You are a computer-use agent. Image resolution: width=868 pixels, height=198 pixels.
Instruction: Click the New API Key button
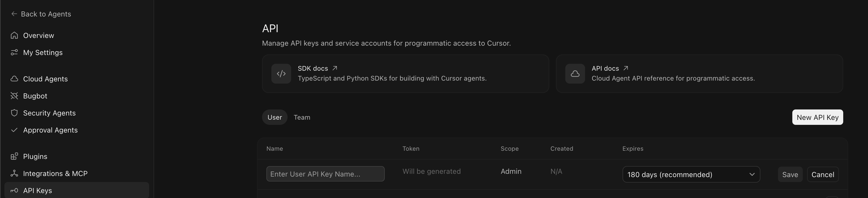click(x=817, y=117)
